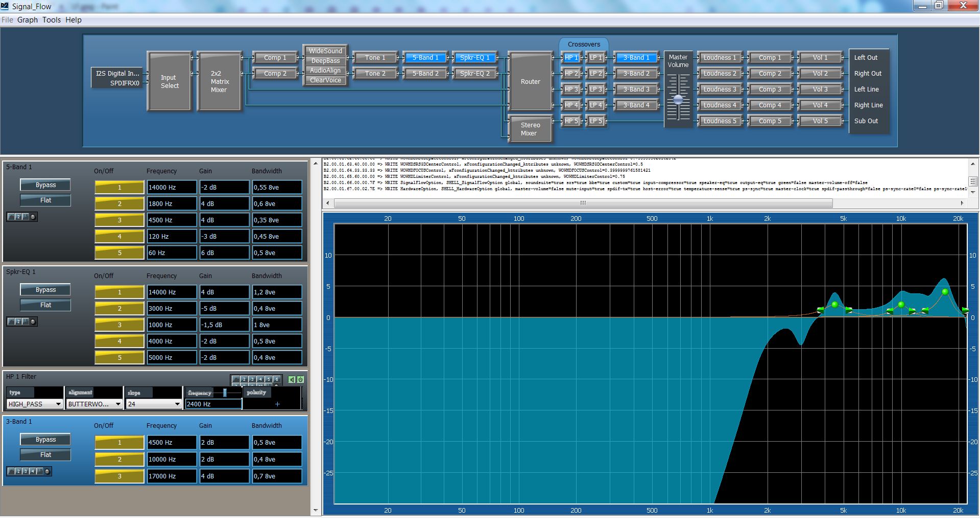This screenshot has width=980, height=527.
Task: Click the round knob icon in the 5-Band 1 panel
Action: coord(33,217)
